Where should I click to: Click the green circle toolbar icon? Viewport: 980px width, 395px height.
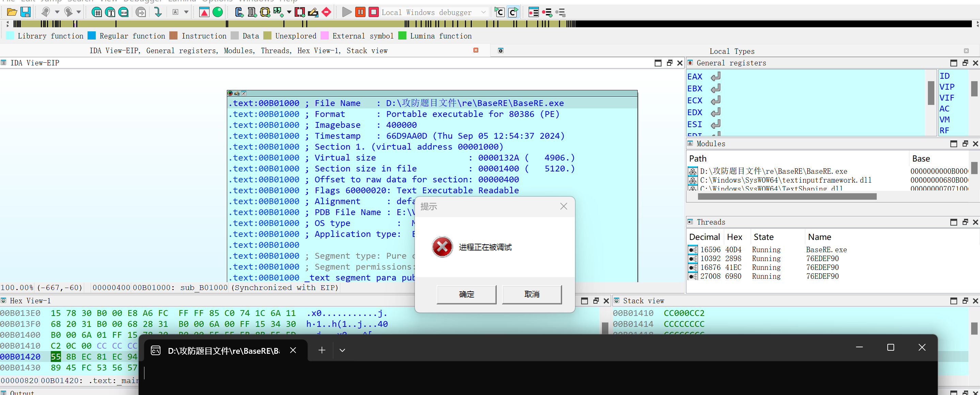[x=218, y=12]
